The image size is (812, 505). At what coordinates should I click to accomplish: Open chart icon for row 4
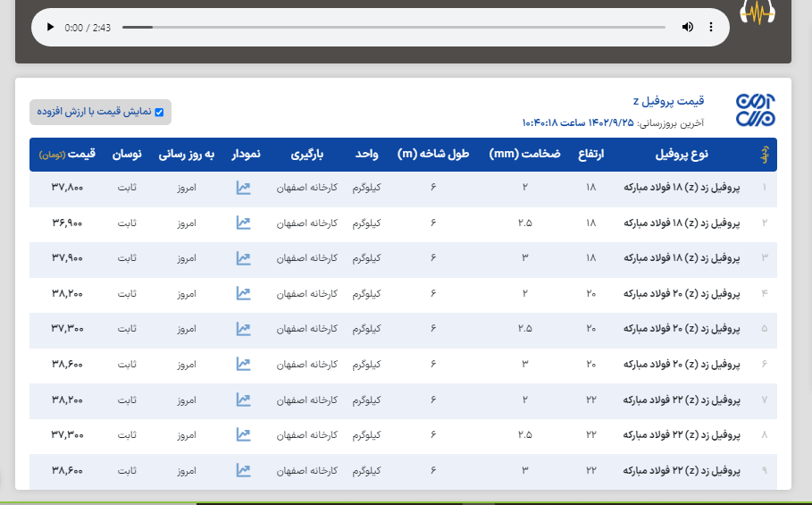pos(243,293)
